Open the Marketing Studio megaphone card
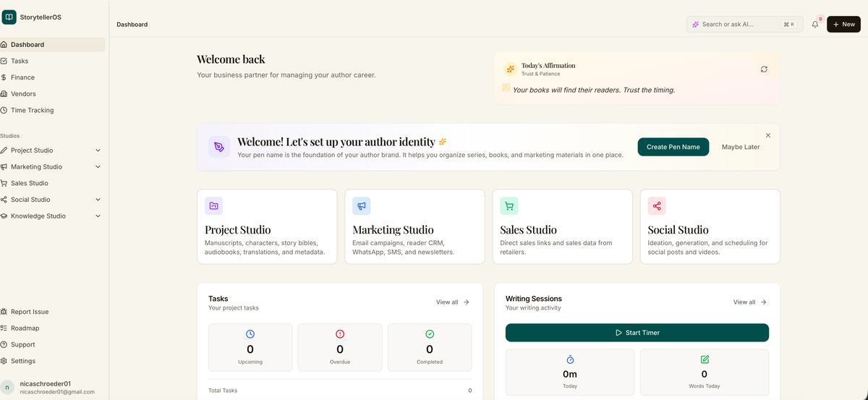The height and width of the screenshot is (400, 868). (x=414, y=226)
